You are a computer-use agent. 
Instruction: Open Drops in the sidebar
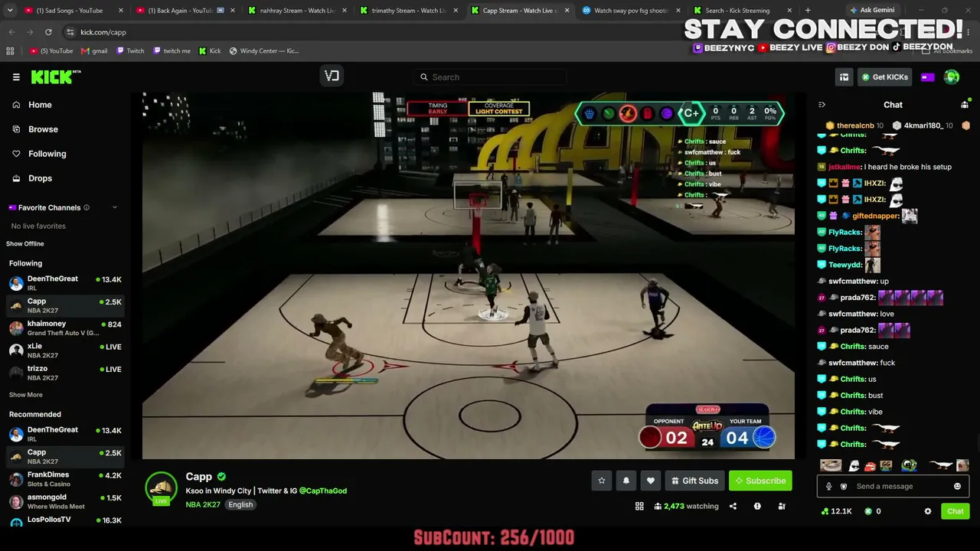[x=65, y=178]
